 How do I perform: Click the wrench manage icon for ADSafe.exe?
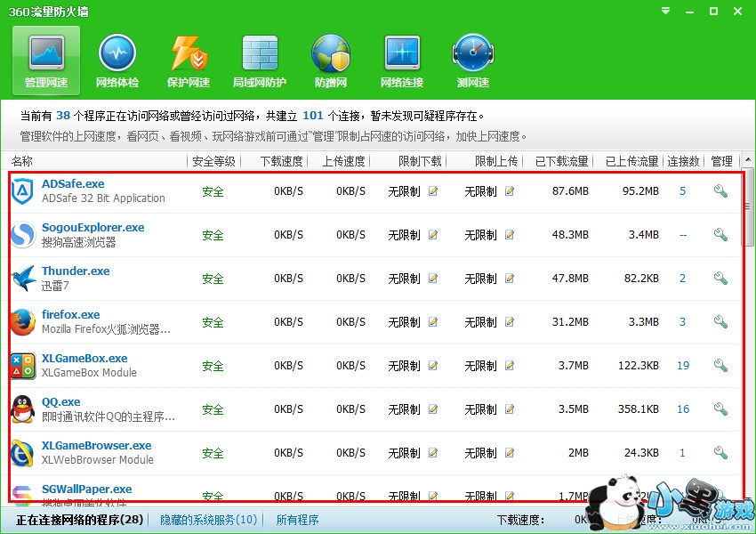click(720, 191)
